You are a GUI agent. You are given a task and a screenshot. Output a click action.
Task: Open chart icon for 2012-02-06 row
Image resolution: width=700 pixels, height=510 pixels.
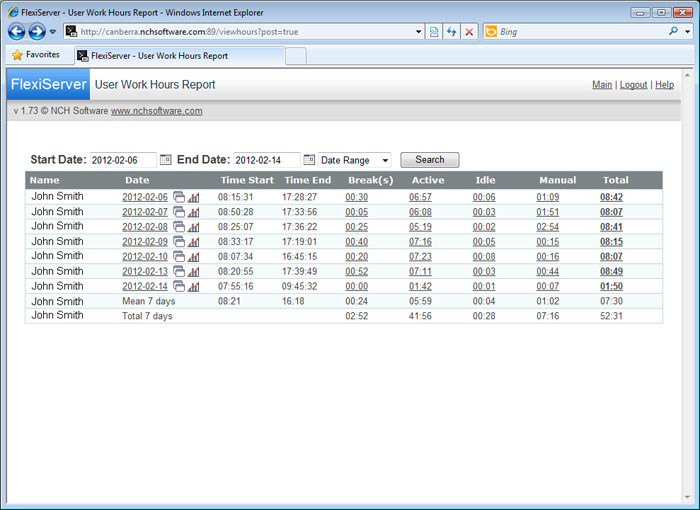(193, 197)
